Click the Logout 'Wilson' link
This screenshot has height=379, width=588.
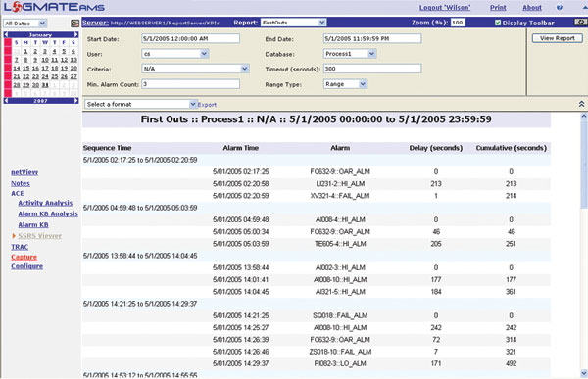click(x=445, y=8)
